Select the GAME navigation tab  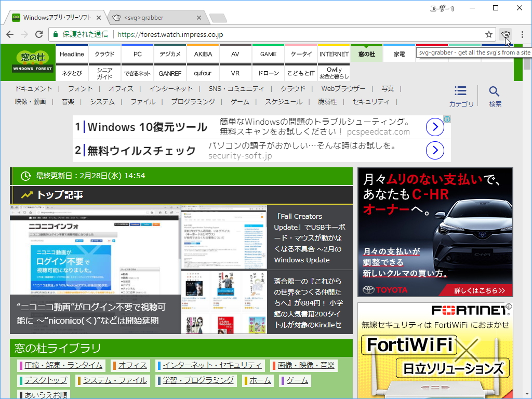click(x=268, y=54)
